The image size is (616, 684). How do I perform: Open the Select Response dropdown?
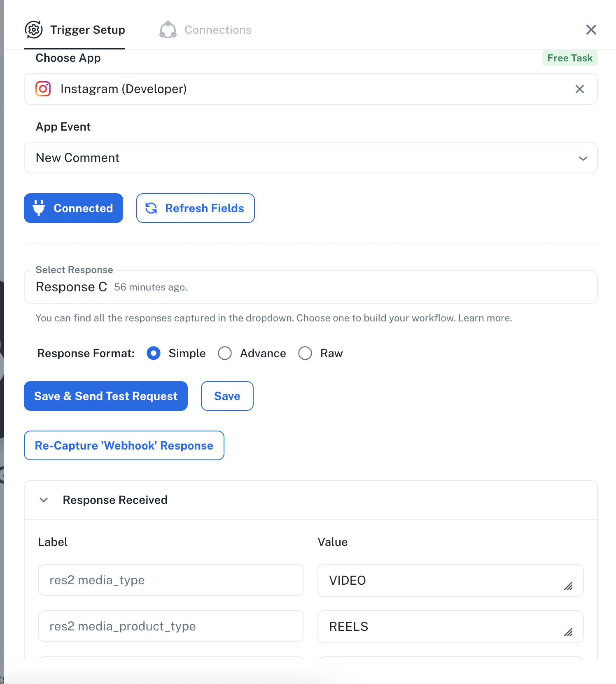point(311,287)
